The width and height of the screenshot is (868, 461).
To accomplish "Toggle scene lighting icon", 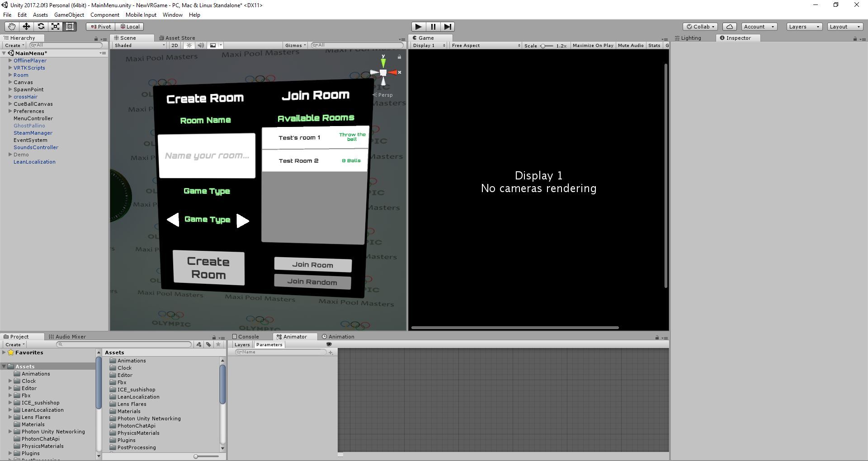I will click(x=189, y=45).
